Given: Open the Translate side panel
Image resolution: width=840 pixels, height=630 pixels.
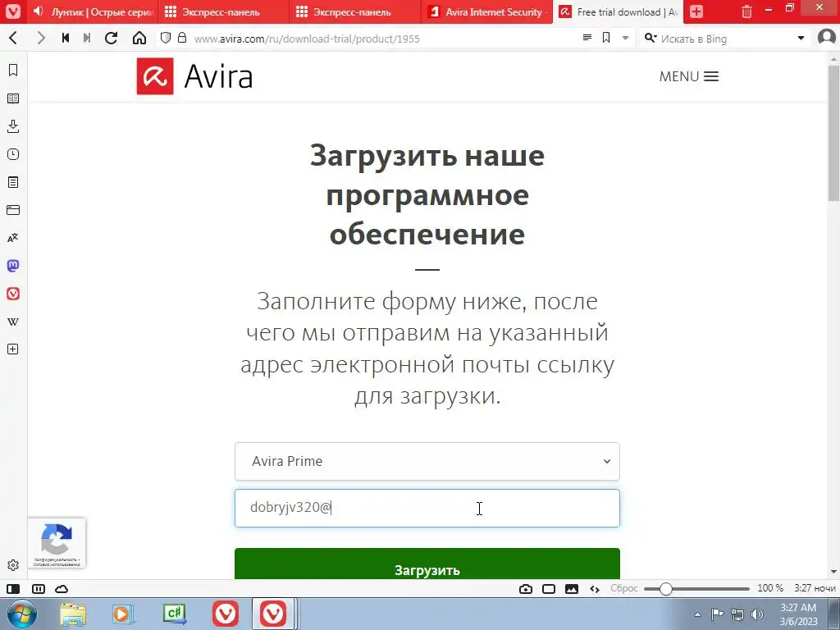Looking at the screenshot, I should (13, 238).
